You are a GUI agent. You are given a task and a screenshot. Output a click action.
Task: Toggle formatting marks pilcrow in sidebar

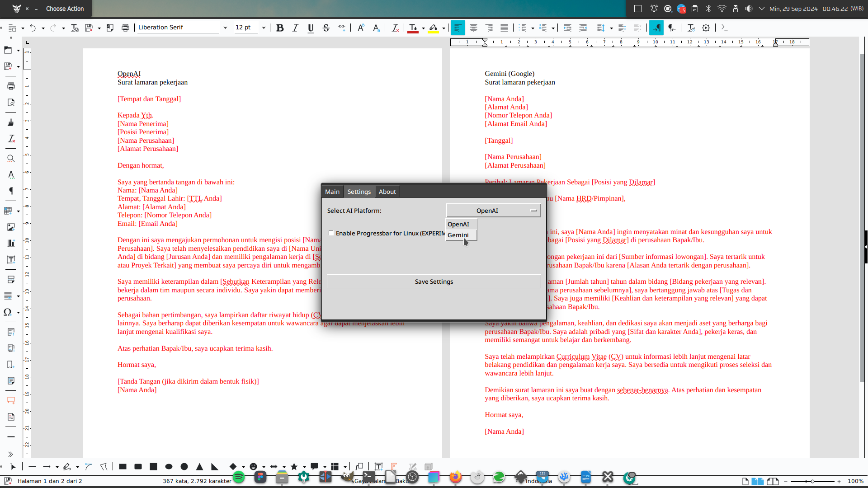[11, 191]
